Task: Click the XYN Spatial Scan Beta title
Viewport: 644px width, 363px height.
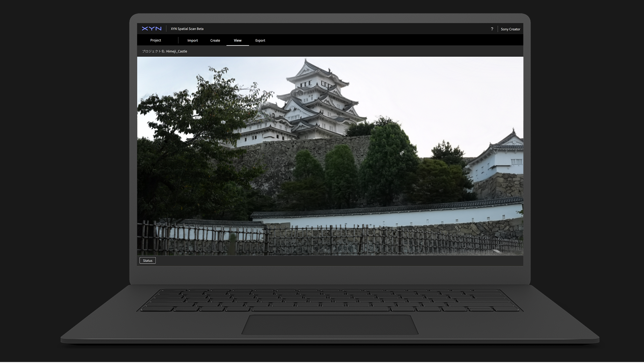Action: tap(187, 29)
